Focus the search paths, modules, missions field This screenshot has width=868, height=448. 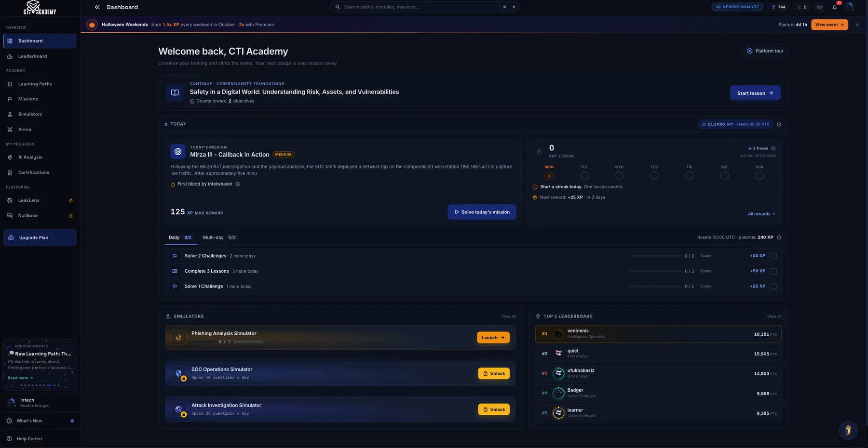[x=424, y=7]
